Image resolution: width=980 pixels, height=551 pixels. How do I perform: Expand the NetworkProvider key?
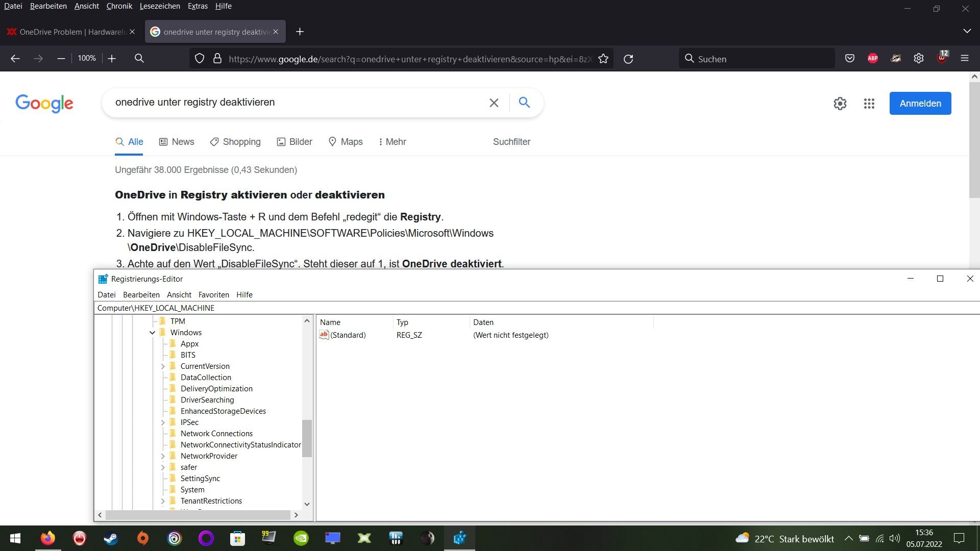pyautogui.click(x=163, y=456)
